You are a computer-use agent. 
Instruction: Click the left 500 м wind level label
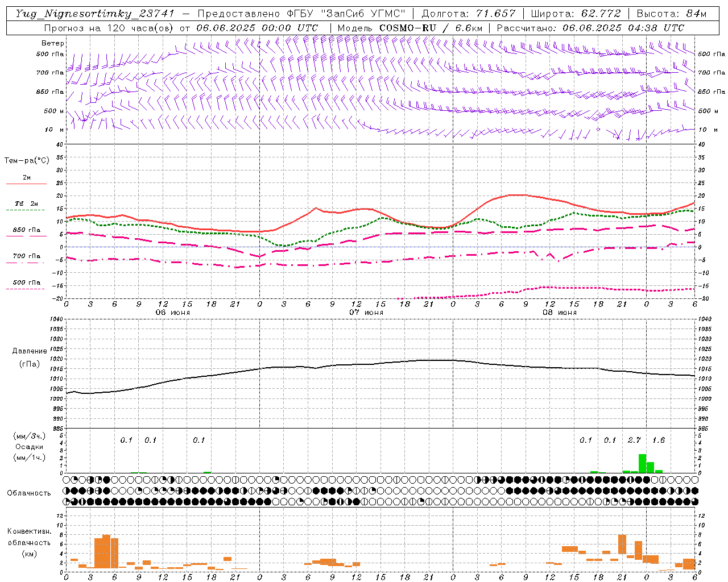click(x=54, y=111)
